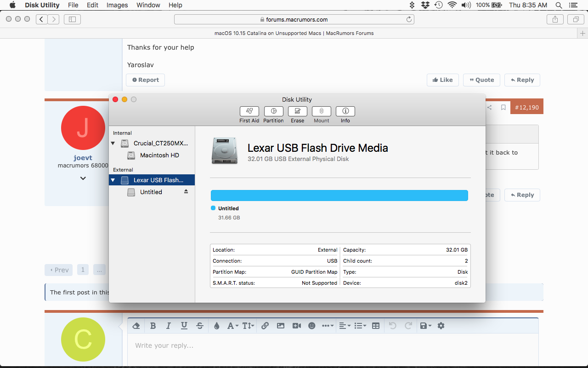
Task: Click the Erase toolbar button
Action: [x=298, y=111]
